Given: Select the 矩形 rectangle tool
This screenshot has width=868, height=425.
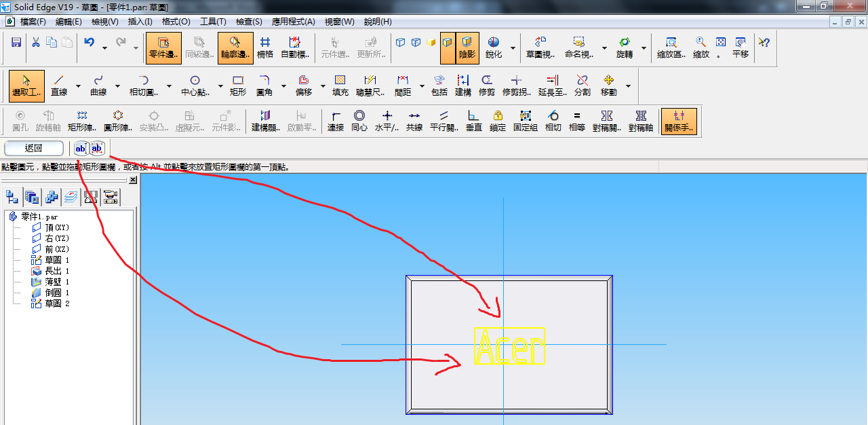Looking at the screenshot, I should click(238, 86).
